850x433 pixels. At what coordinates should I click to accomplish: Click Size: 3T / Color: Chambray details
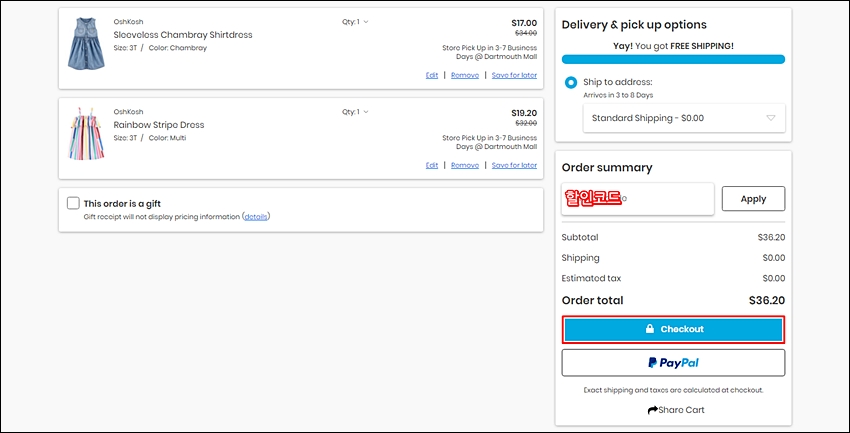tap(160, 48)
